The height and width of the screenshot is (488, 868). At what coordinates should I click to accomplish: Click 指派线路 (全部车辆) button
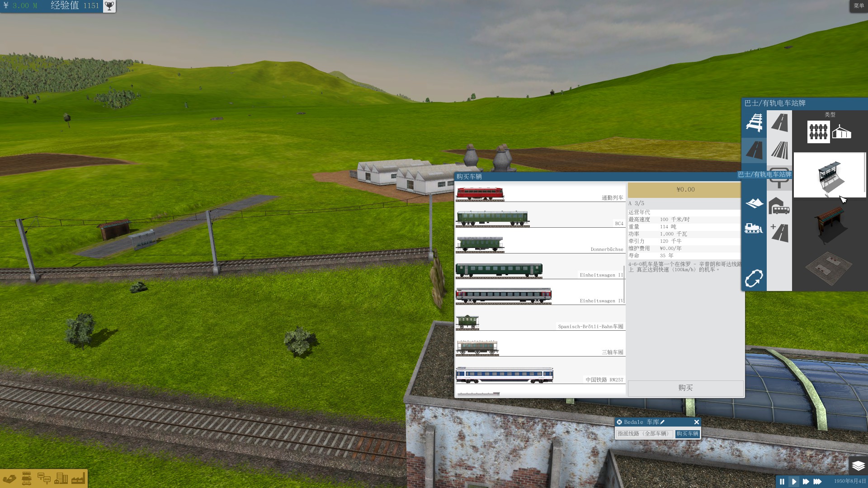pos(644,434)
